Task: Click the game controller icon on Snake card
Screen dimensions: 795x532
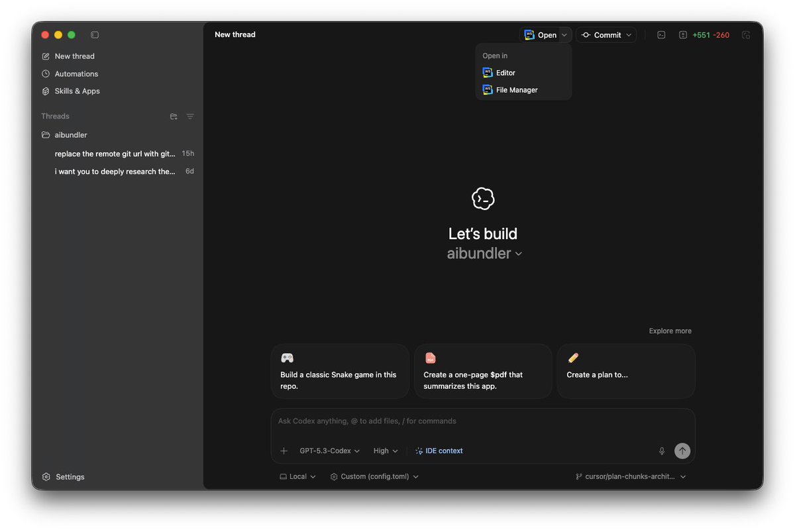Action: [287, 358]
